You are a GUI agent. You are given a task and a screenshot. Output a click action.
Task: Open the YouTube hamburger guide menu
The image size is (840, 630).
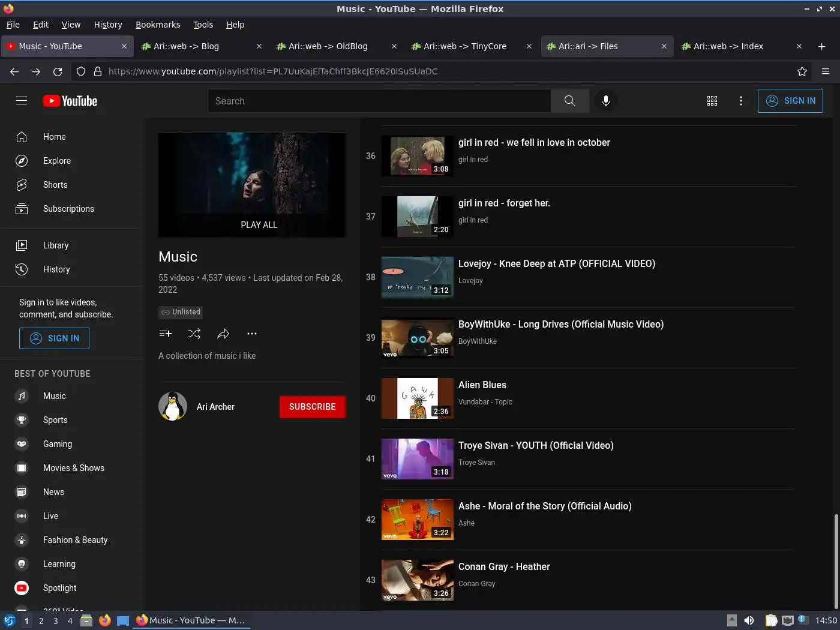(22, 101)
